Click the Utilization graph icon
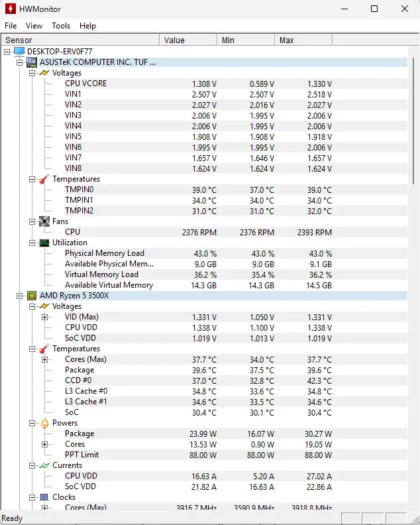Viewport: 420px width, 525px height. [44, 243]
